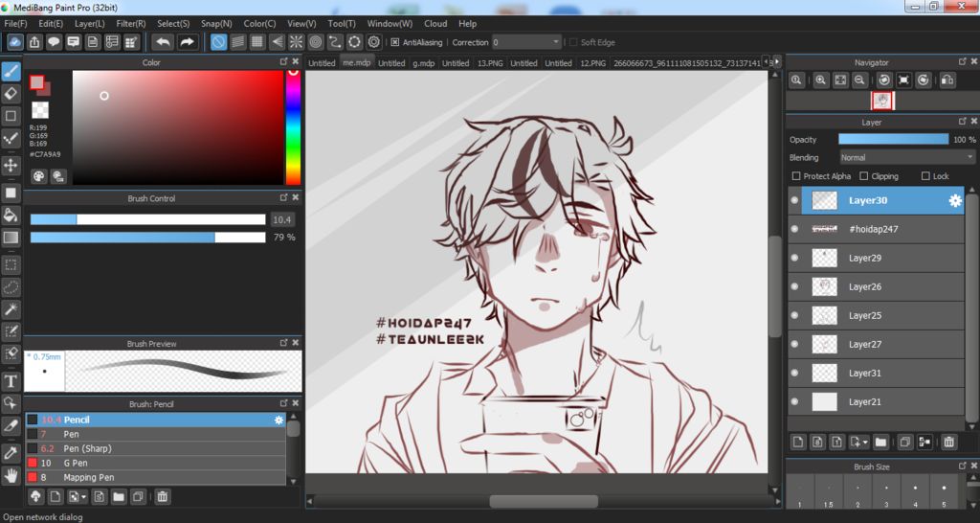
Task: Open the Layer menu
Action: [x=89, y=24]
